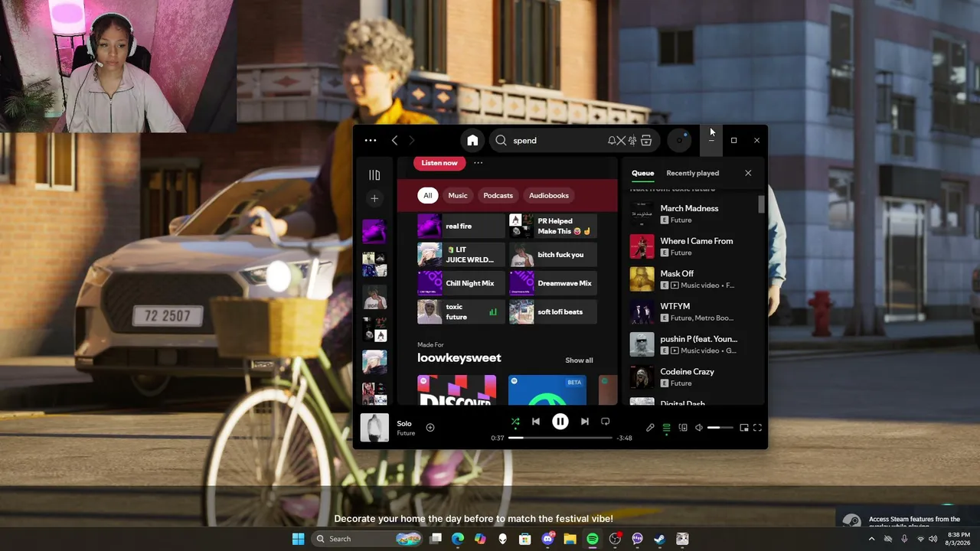The height and width of the screenshot is (551, 980).
Task: Open the LIT JUICE WRLD playlist tile
Action: tap(461, 255)
